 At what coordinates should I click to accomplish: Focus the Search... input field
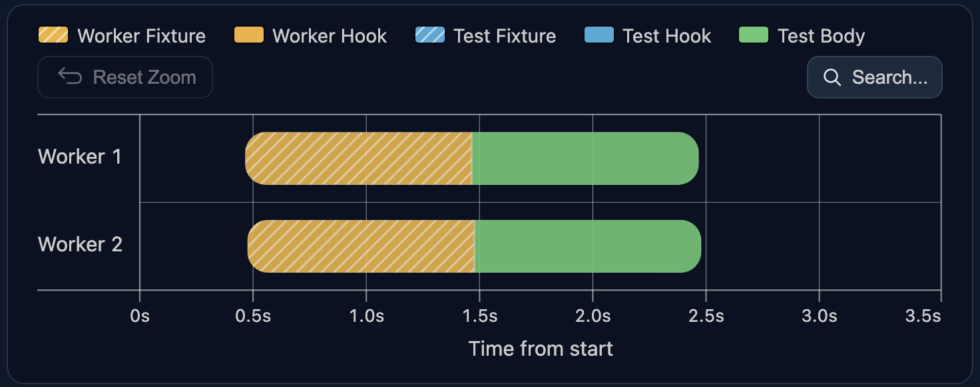tap(875, 77)
